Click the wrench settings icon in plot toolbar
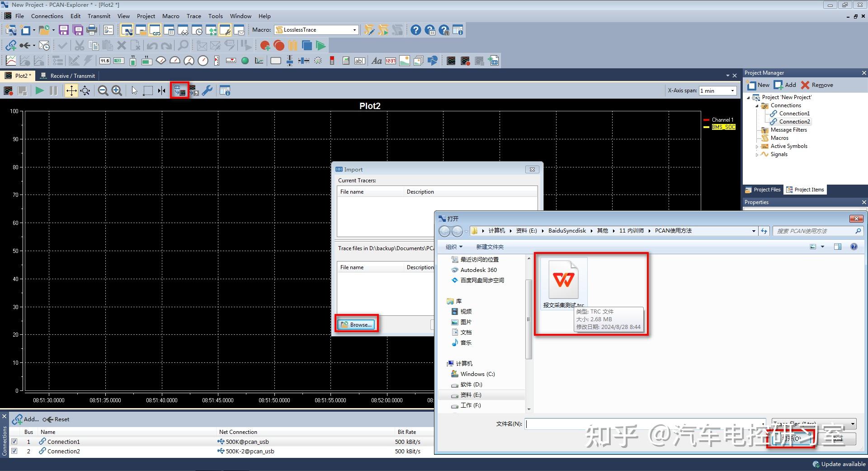Image resolution: width=868 pixels, height=471 pixels. [x=208, y=91]
